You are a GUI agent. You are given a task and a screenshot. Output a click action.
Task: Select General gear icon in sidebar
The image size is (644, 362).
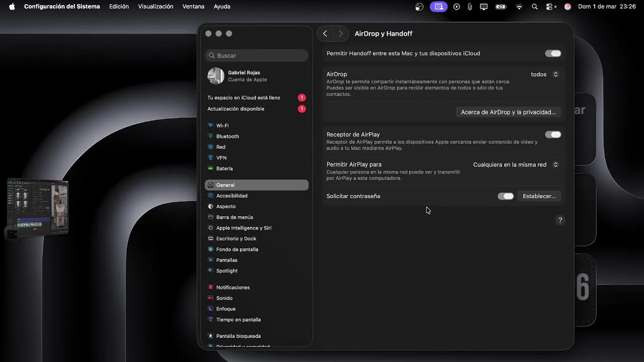tap(210, 185)
